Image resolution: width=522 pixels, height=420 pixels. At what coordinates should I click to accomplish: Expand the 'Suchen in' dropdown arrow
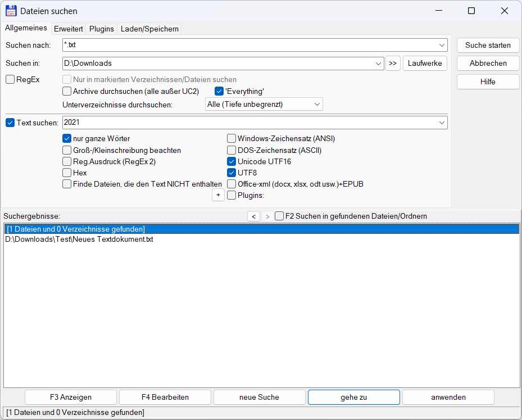click(x=378, y=64)
